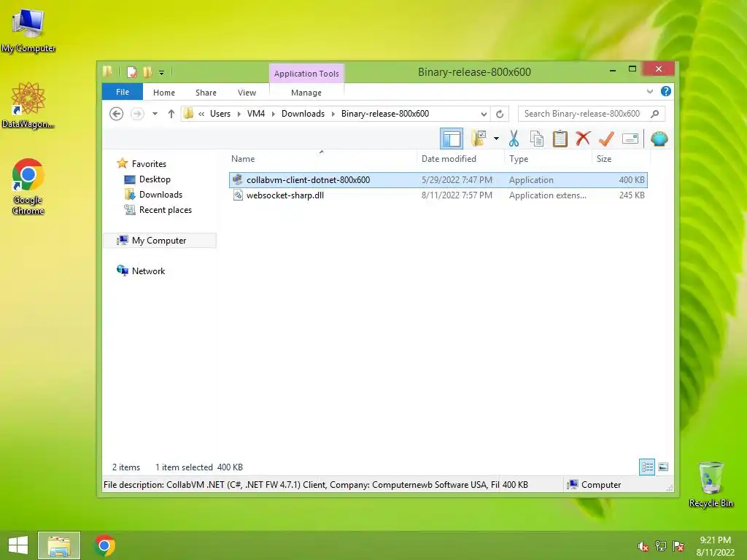Cut the selected file with scissors icon

[x=514, y=139]
